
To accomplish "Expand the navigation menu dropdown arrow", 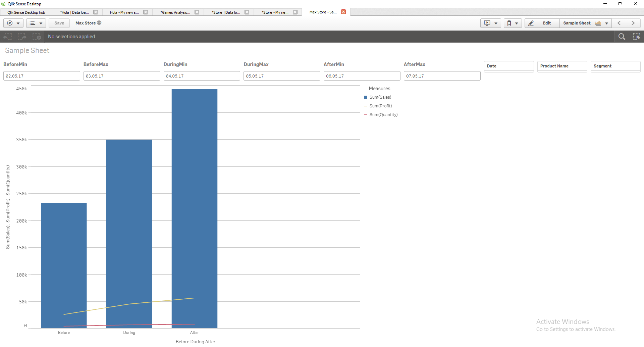I will [x=18, y=23].
